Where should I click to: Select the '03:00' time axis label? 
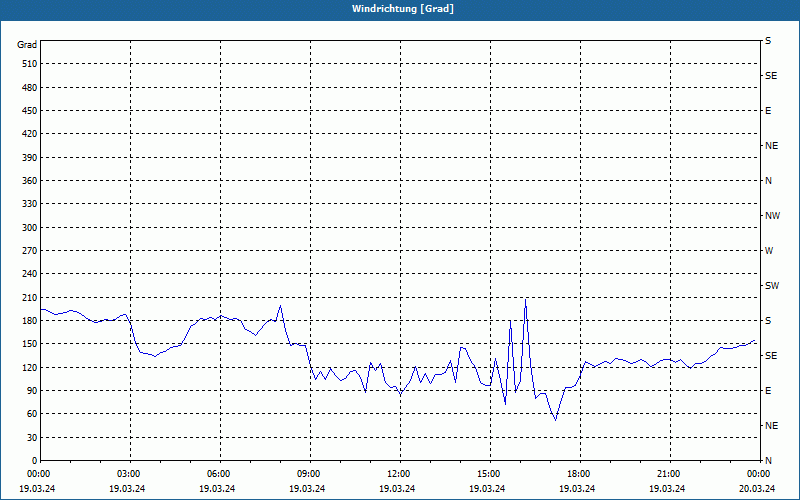pos(130,474)
